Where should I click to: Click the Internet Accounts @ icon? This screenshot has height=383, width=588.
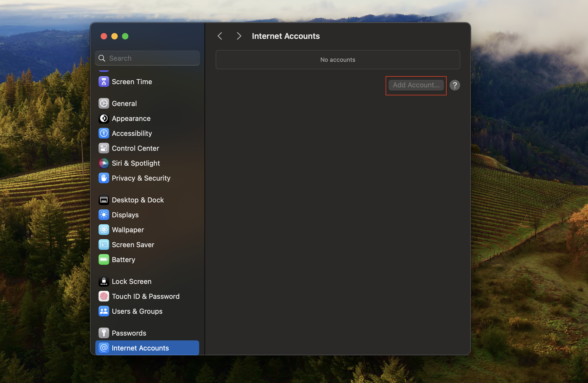(x=104, y=348)
